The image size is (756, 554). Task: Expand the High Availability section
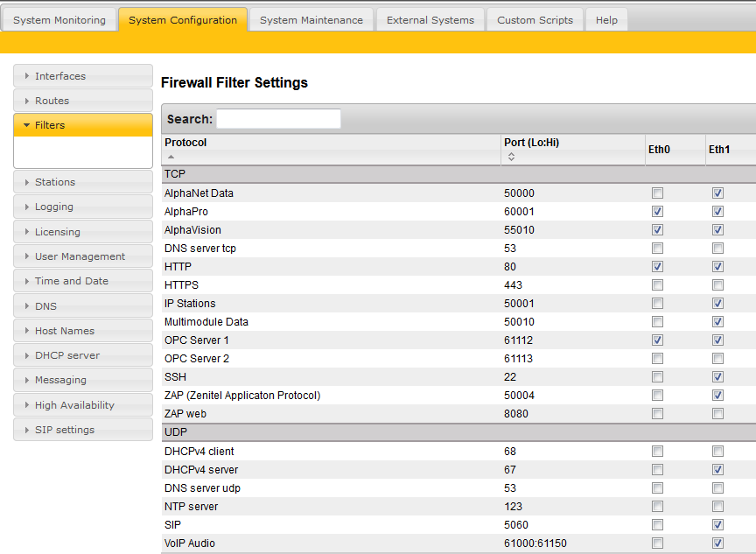(83, 405)
